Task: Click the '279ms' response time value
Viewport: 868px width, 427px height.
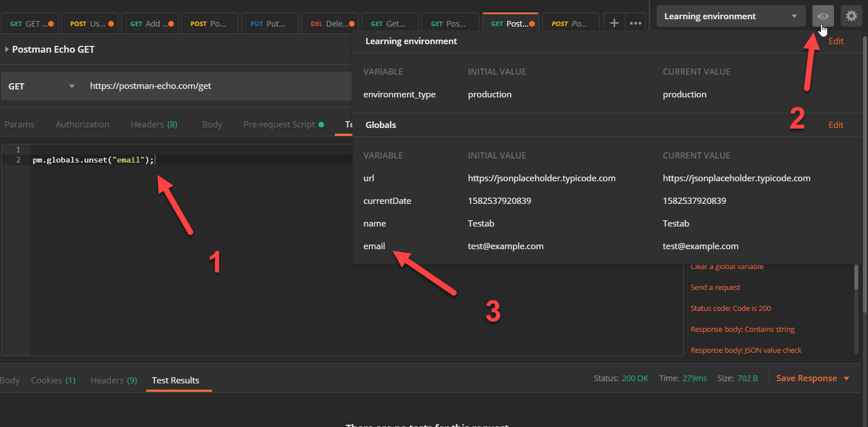Action: [693, 378]
